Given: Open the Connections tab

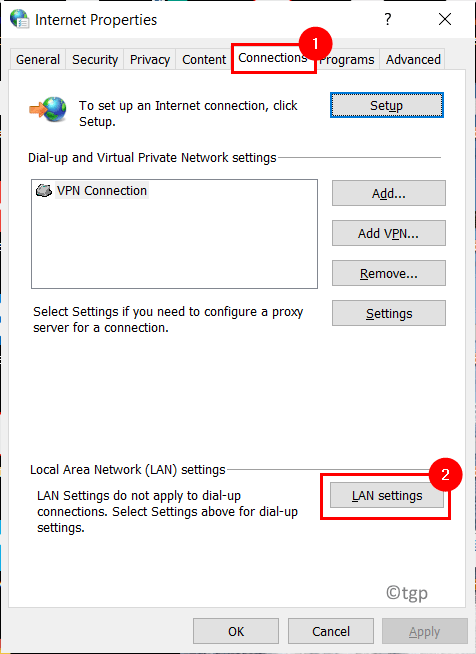Looking at the screenshot, I should point(273,58).
